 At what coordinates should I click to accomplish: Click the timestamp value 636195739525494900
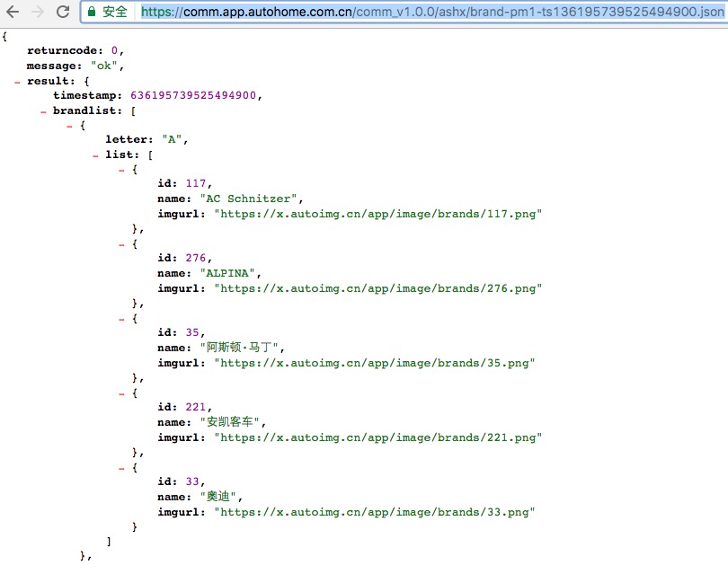(x=193, y=95)
